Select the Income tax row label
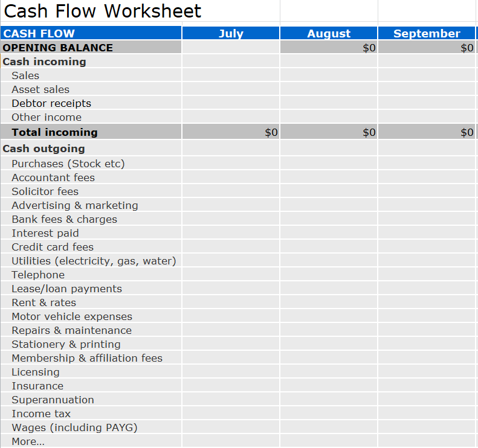This screenshot has height=448, width=478. (41, 414)
